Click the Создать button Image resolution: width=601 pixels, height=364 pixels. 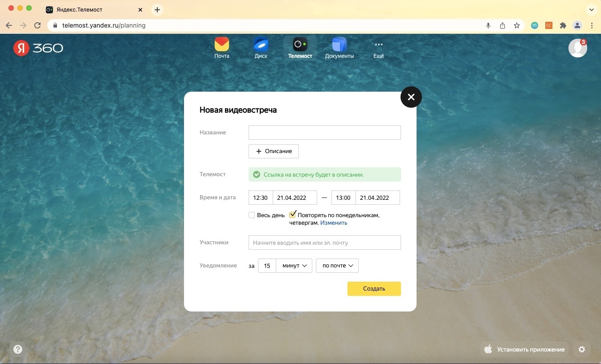tap(374, 289)
